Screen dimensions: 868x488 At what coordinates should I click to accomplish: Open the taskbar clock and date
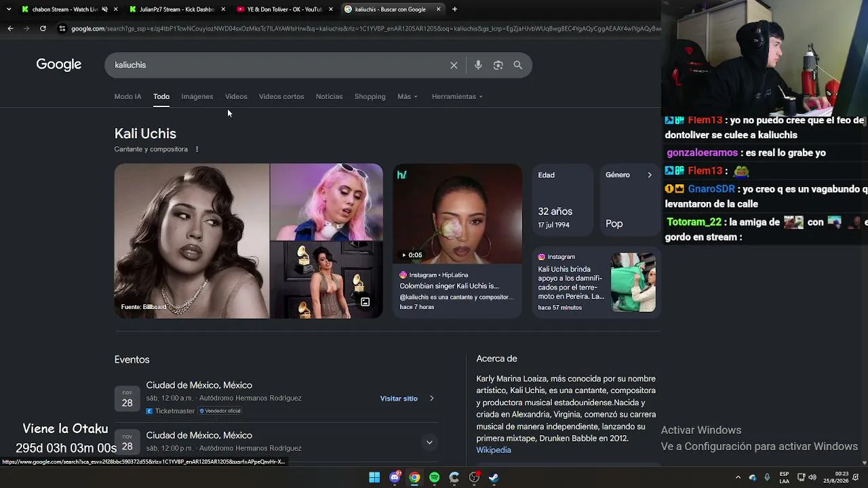[835, 478]
